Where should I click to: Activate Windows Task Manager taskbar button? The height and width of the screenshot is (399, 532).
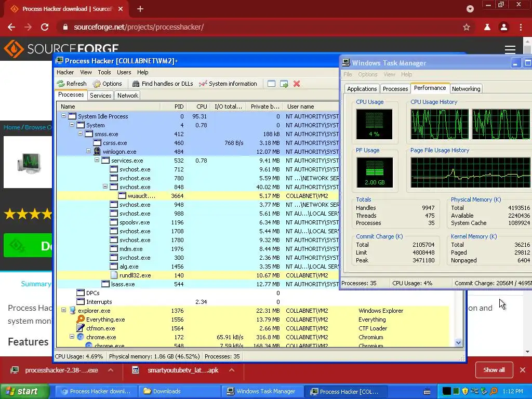click(x=262, y=391)
